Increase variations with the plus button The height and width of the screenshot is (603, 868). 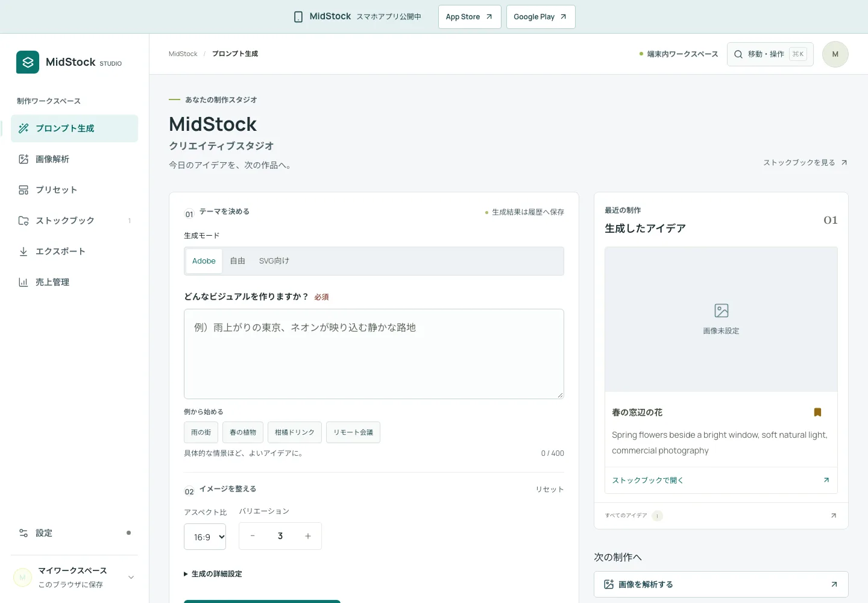point(308,536)
